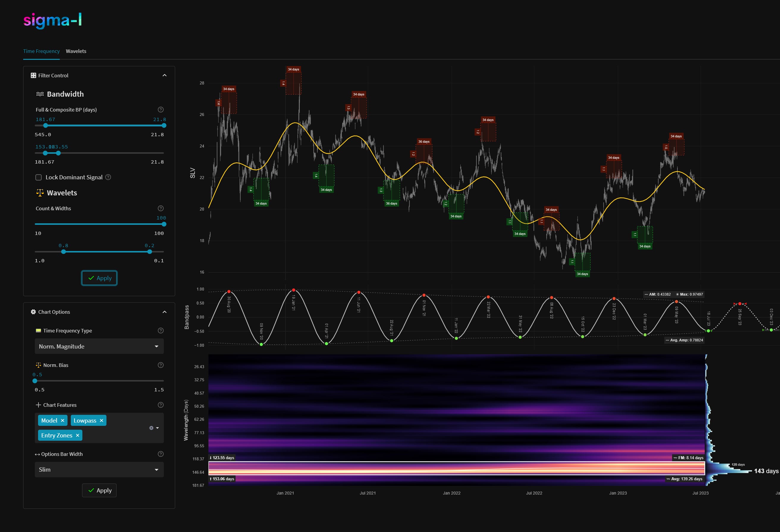This screenshot has height=532, width=780.
Task: Click help icon for Time Frequency Type
Action: 160,331
